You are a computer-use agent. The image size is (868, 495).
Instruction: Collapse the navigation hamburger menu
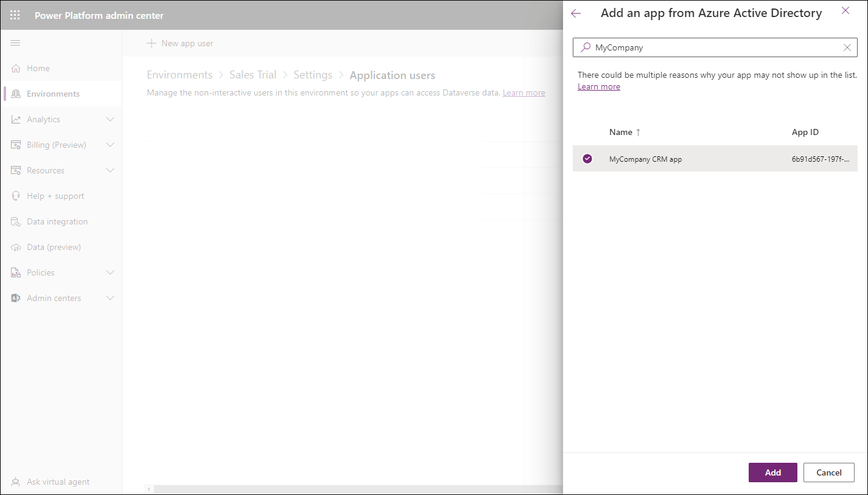(15, 43)
